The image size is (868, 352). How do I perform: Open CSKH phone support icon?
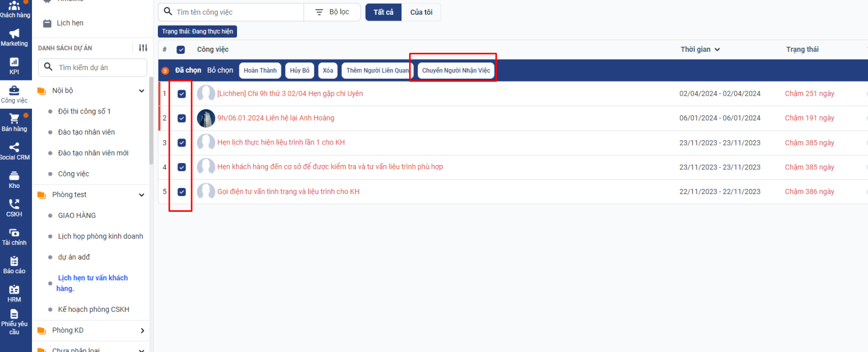tap(15, 208)
